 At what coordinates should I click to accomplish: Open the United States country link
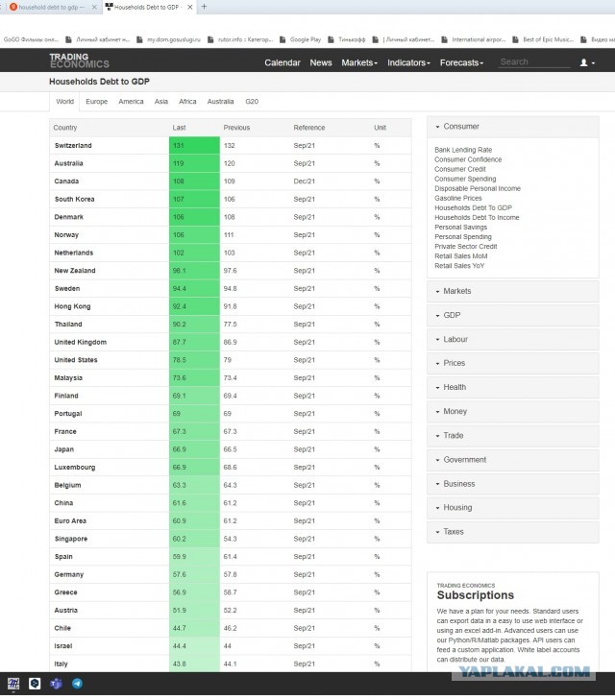[76, 360]
